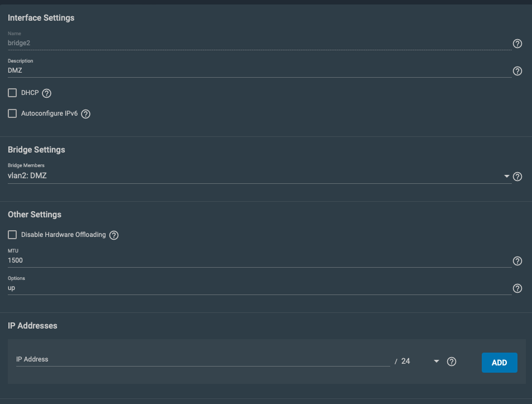The image size is (532, 404).
Task: Click the ADD button for IP addresses
Action: [x=499, y=363]
